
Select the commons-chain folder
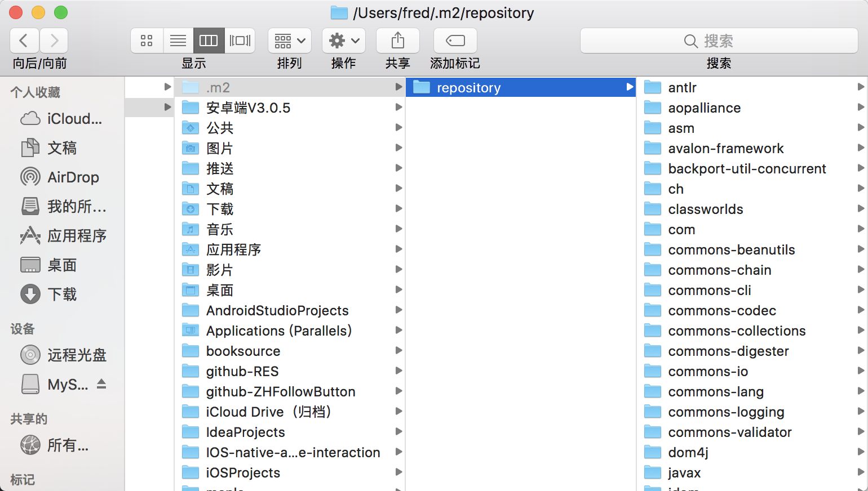coord(752,270)
